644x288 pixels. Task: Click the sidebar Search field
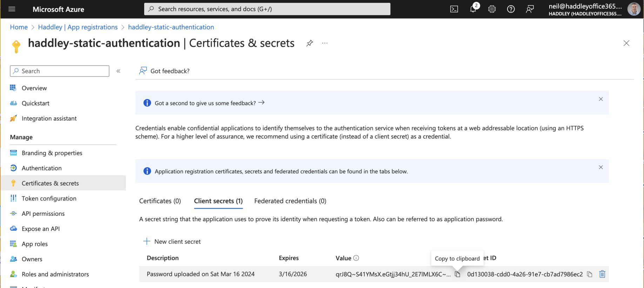(60, 71)
